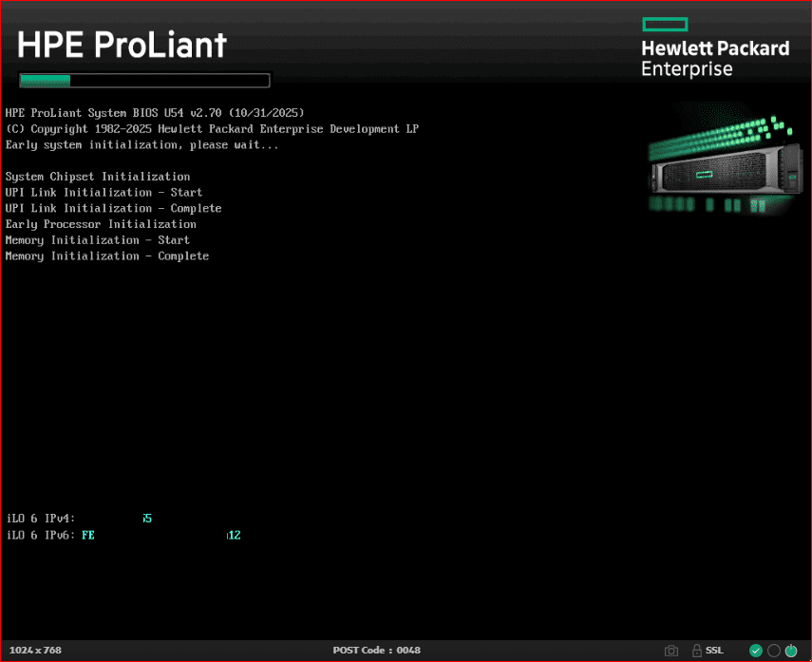
Task: Click the System BIOS U54 v2.70 version line
Action: pyautogui.click(x=155, y=113)
